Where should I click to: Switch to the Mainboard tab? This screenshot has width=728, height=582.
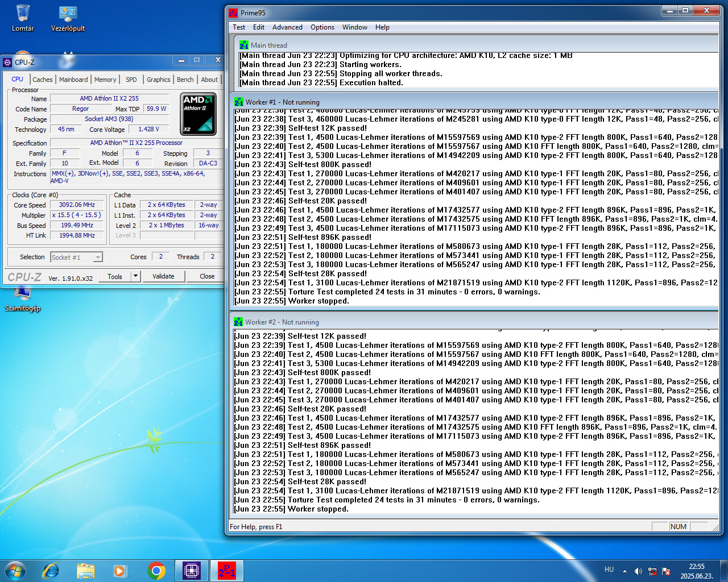click(x=73, y=80)
